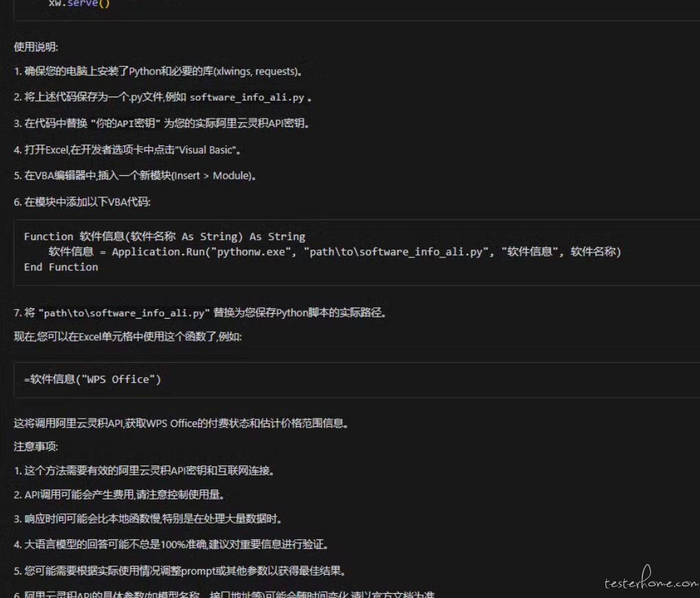
Task: Click note 5 about adjusting prompt parameters
Action: 179,571
